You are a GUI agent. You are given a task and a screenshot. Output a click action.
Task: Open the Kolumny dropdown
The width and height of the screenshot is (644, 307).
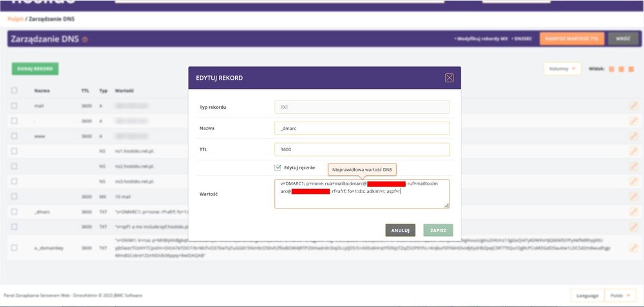562,68
